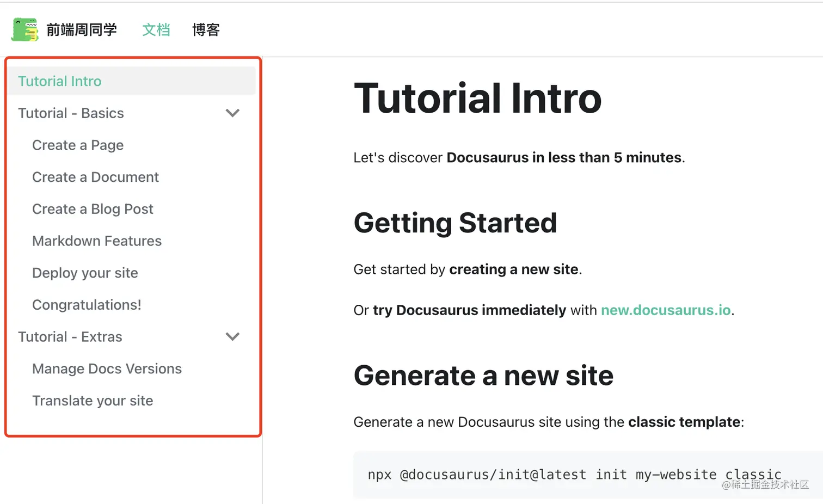Image resolution: width=823 pixels, height=504 pixels.
Task: Select Tutorial Intro in the sidebar
Action: coord(132,81)
